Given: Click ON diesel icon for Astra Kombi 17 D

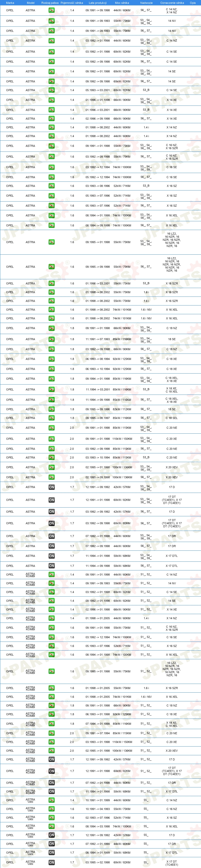Looking at the screenshot, I should click(52, 759).
